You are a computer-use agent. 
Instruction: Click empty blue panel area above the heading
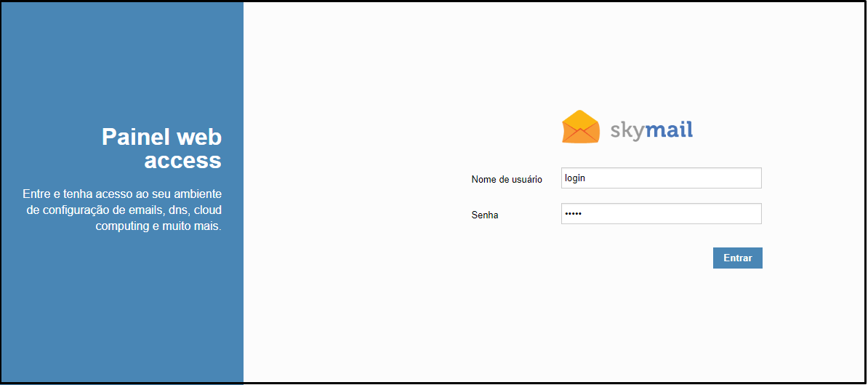click(121, 58)
